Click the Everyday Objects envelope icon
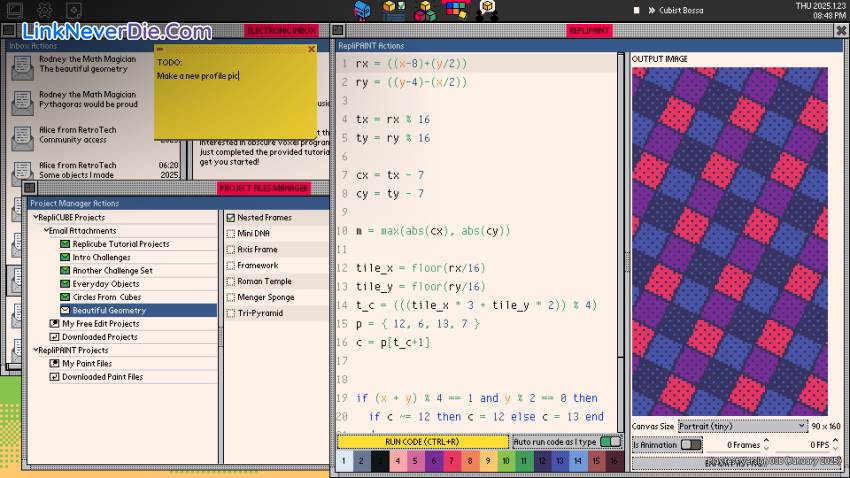This screenshot has height=478, width=850. coord(66,284)
